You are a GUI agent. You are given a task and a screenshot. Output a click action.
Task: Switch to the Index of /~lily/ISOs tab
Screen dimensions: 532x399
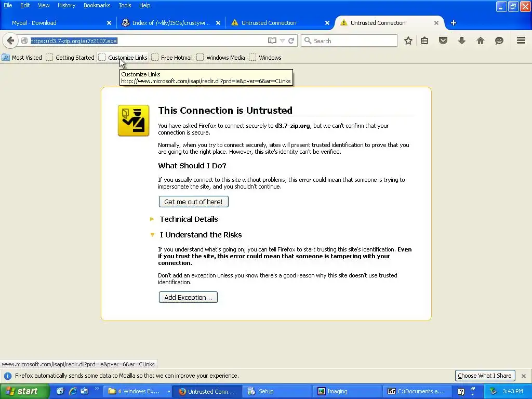(171, 23)
